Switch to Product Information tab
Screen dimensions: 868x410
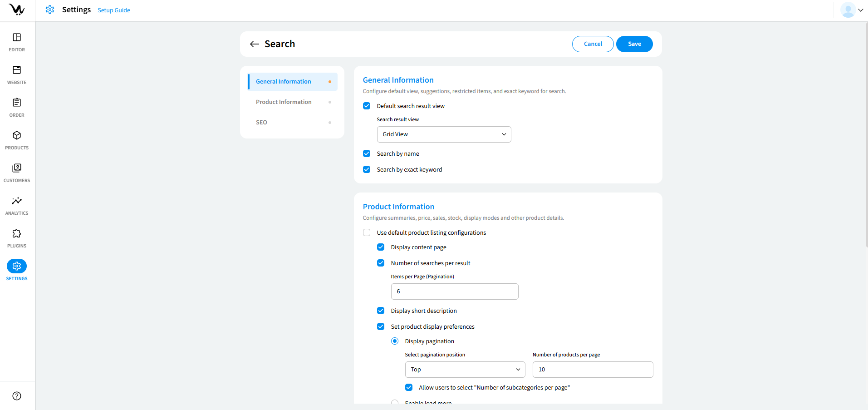tap(284, 102)
